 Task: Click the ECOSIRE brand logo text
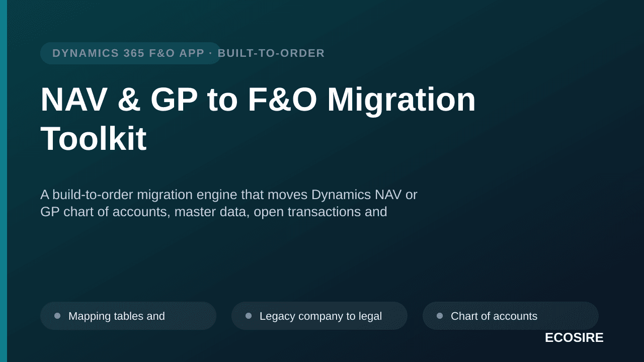(x=574, y=338)
